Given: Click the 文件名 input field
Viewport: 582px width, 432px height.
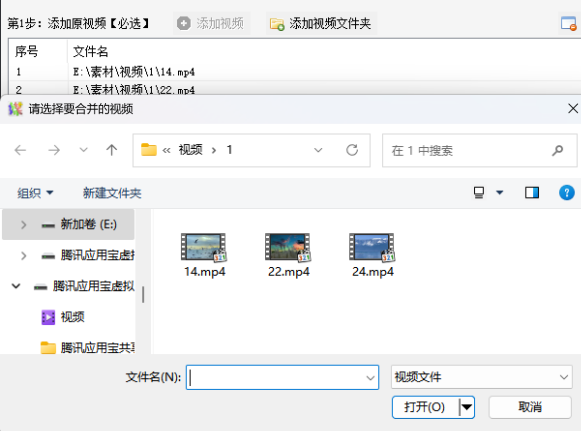Looking at the screenshot, I should click(282, 377).
